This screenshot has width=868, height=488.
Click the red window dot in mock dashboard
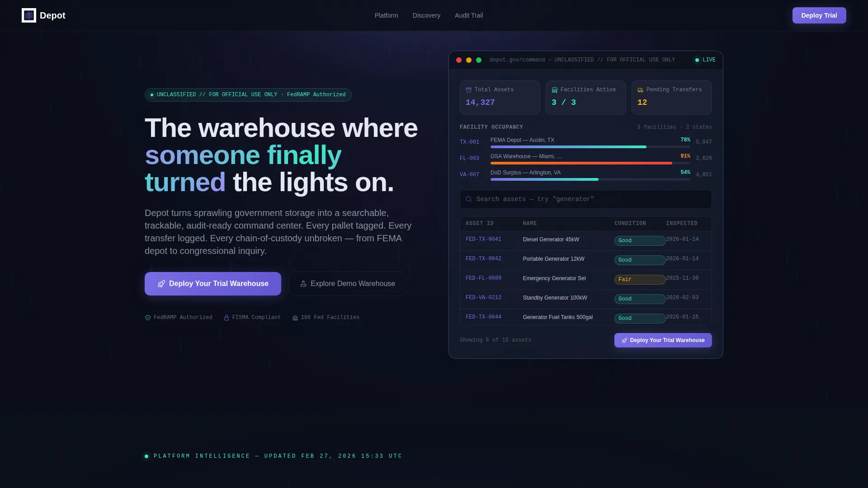(459, 60)
